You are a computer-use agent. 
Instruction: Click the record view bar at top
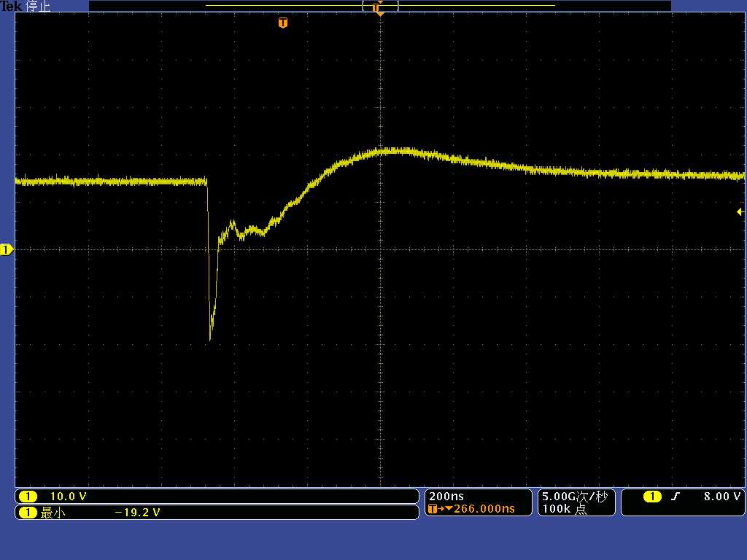380,6
